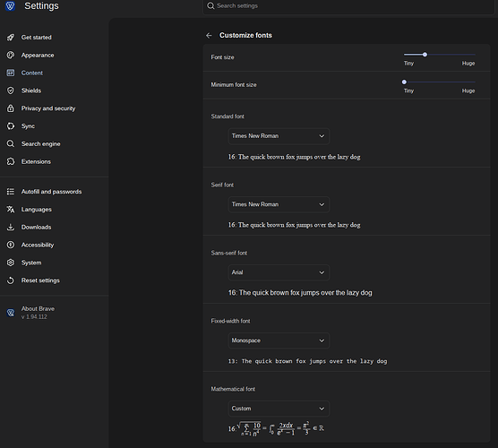Click the Shields lion-shield icon
The height and width of the screenshot is (448, 498).
11,90
